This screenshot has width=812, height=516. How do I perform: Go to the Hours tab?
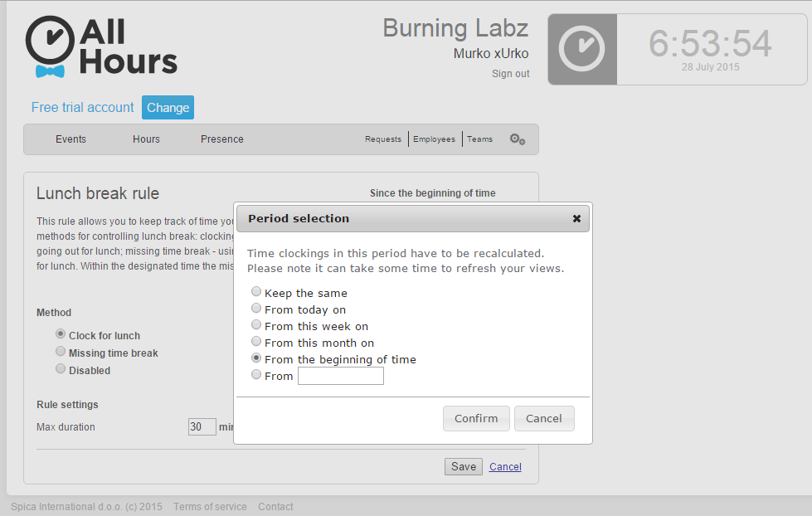click(x=146, y=139)
